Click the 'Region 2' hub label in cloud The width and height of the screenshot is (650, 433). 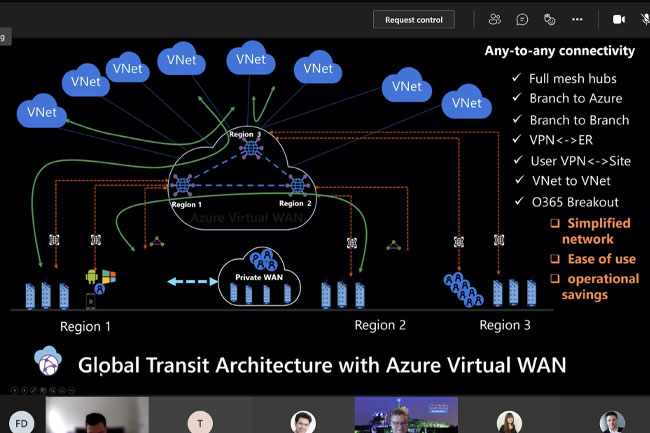point(295,203)
